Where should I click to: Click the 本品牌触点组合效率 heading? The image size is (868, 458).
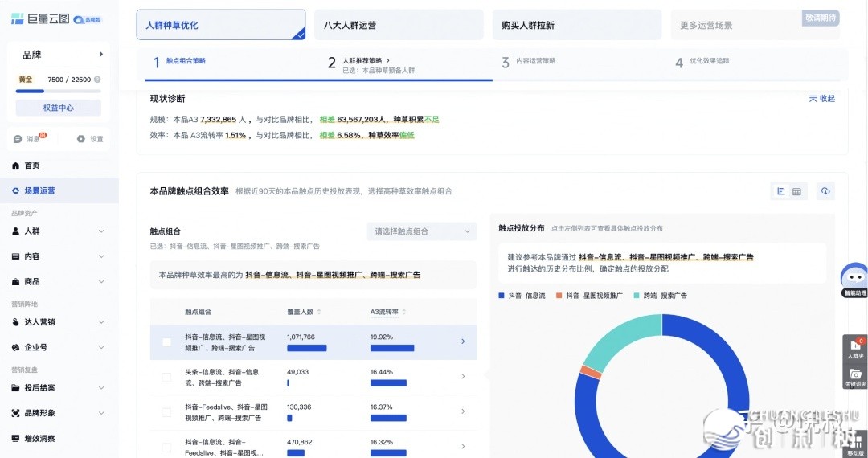pos(190,191)
